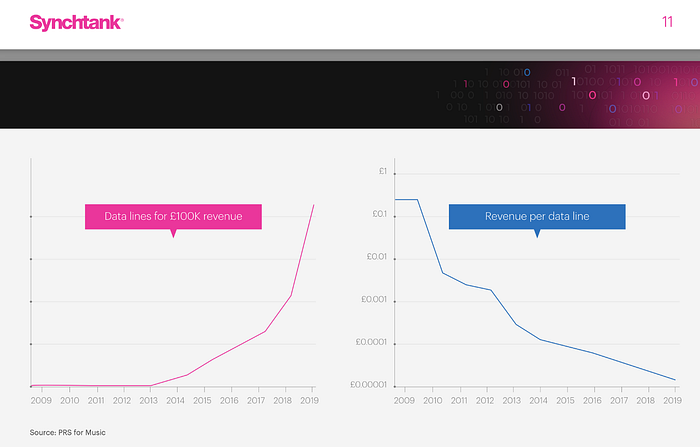
Task: Click 2011 on the Data lines chart axis
Action: [x=96, y=401]
